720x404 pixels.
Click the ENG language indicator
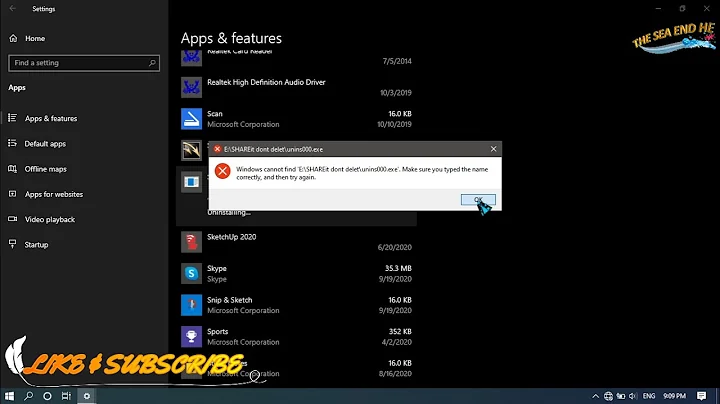click(649, 396)
